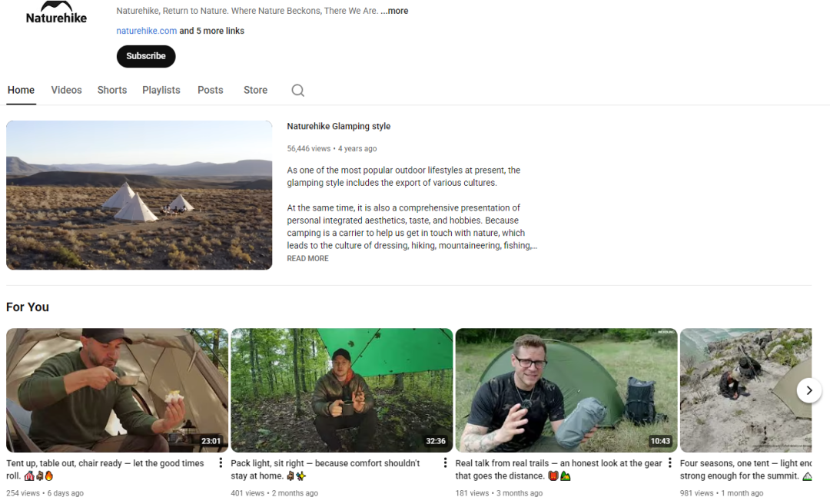Open the Store tab

[x=255, y=90]
